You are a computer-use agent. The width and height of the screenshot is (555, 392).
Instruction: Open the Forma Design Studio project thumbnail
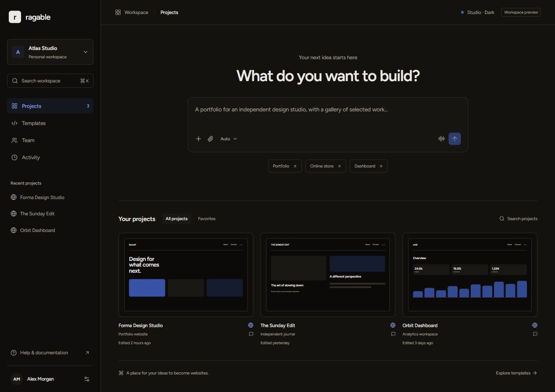pos(186,274)
